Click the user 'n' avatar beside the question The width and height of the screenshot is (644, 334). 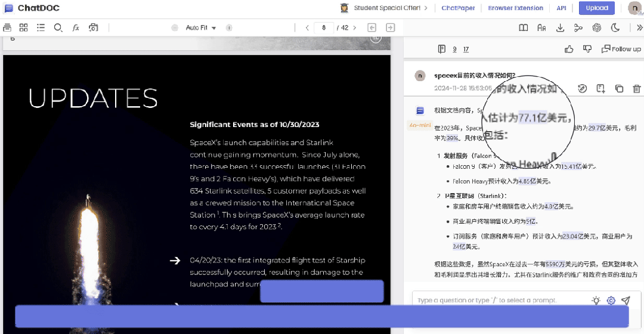(420, 76)
